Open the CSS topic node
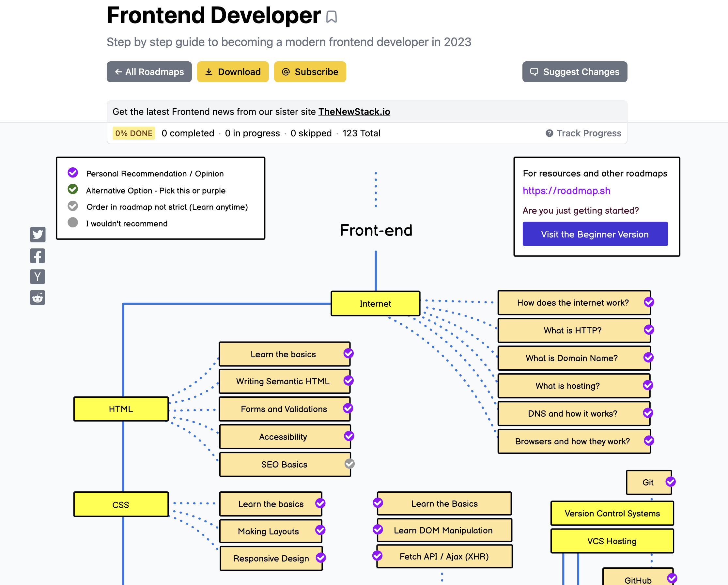Screen dimensions: 728x585 coord(121,504)
